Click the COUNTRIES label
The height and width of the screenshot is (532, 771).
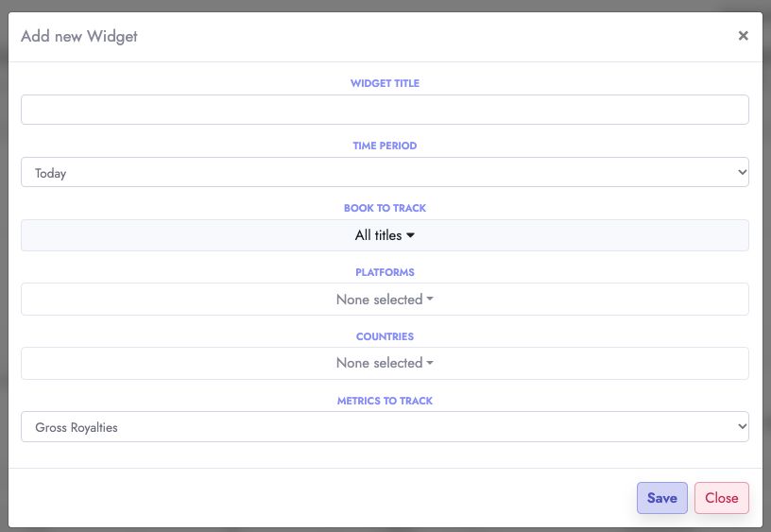[x=385, y=336]
